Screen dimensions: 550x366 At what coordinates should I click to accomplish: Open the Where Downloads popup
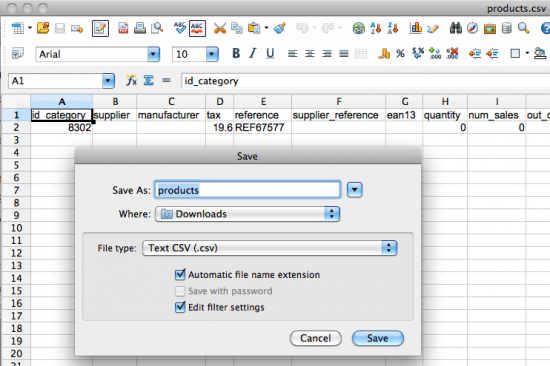pyautogui.click(x=248, y=214)
